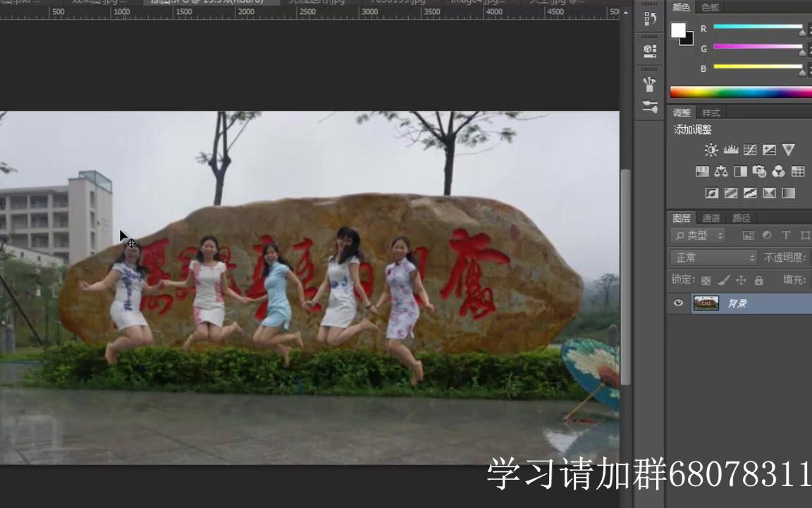
Task: Click the T text-layer filter button
Action: (786, 236)
